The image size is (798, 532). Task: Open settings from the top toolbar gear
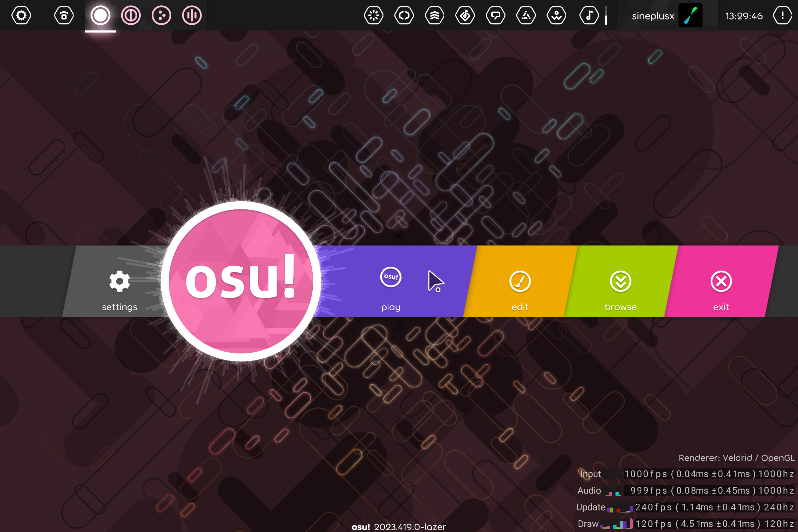point(21,16)
